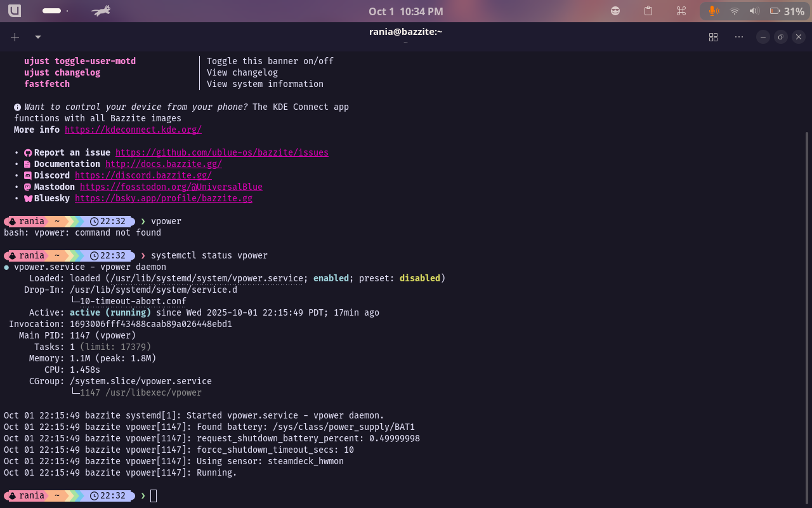Open the bsky.app bazzite profile link
This screenshot has width=812, height=508.
[164, 198]
